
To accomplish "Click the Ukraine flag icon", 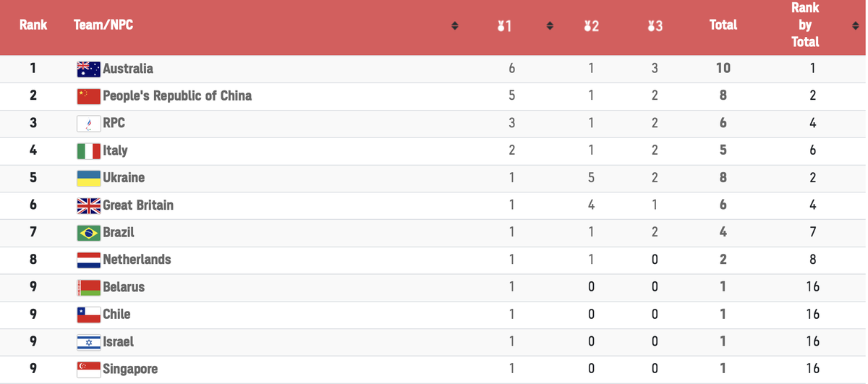I will [x=88, y=179].
